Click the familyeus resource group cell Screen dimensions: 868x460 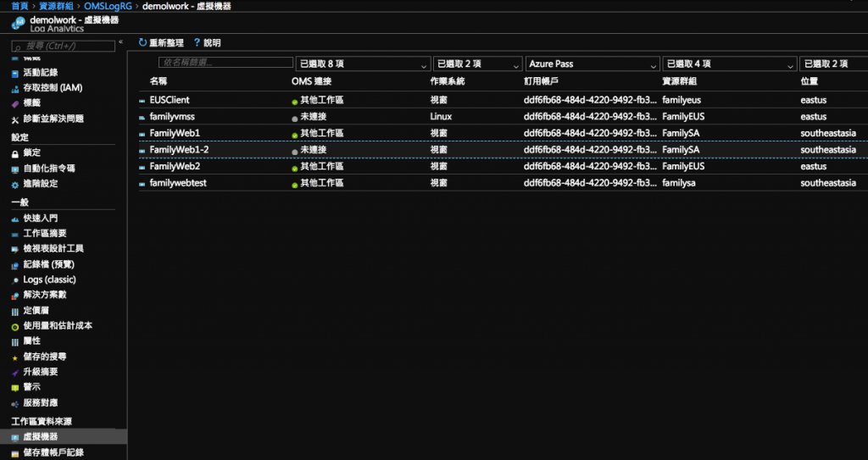(682, 100)
